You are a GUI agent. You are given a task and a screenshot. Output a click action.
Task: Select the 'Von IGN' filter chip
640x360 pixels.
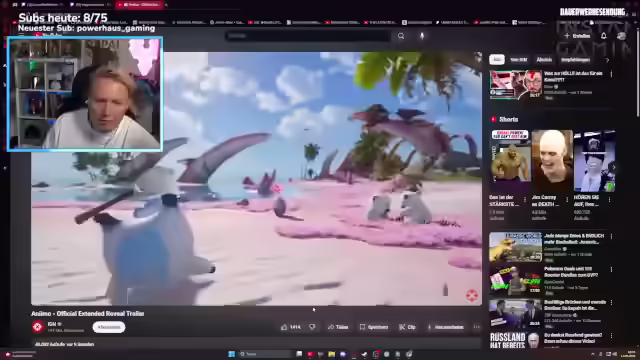pyautogui.click(x=518, y=60)
